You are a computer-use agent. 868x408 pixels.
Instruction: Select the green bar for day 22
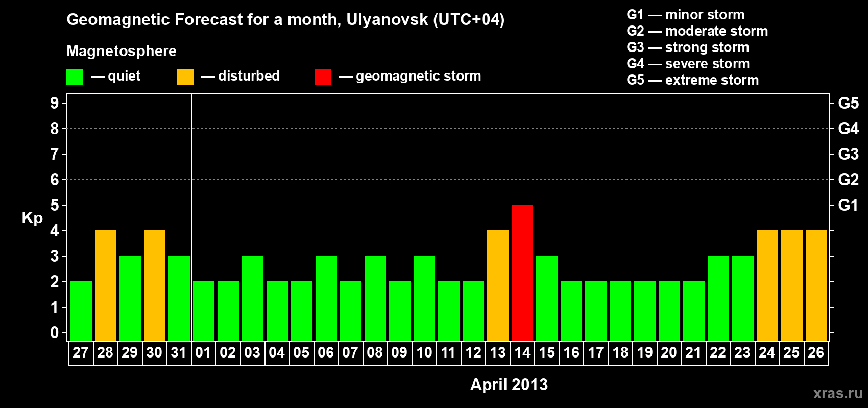click(718, 298)
